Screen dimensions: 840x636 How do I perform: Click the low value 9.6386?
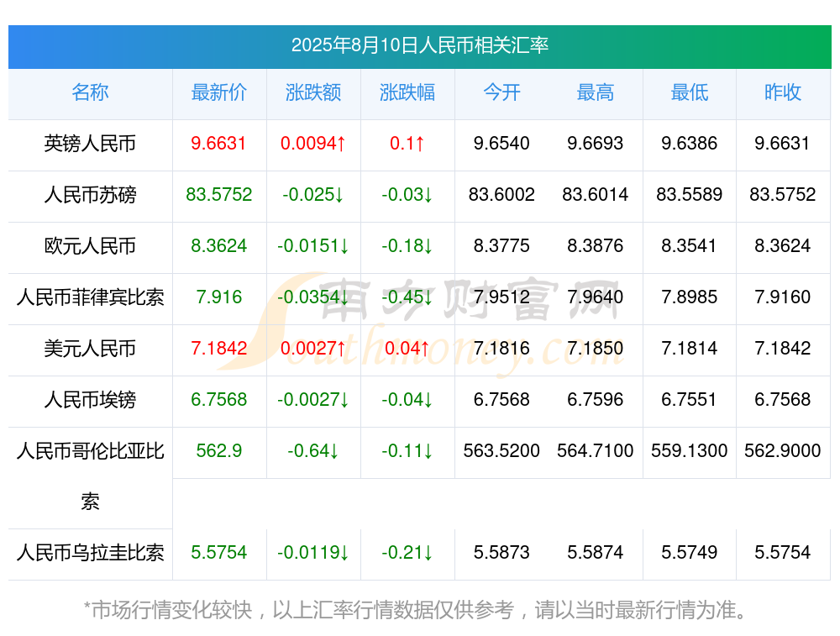[x=689, y=144]
